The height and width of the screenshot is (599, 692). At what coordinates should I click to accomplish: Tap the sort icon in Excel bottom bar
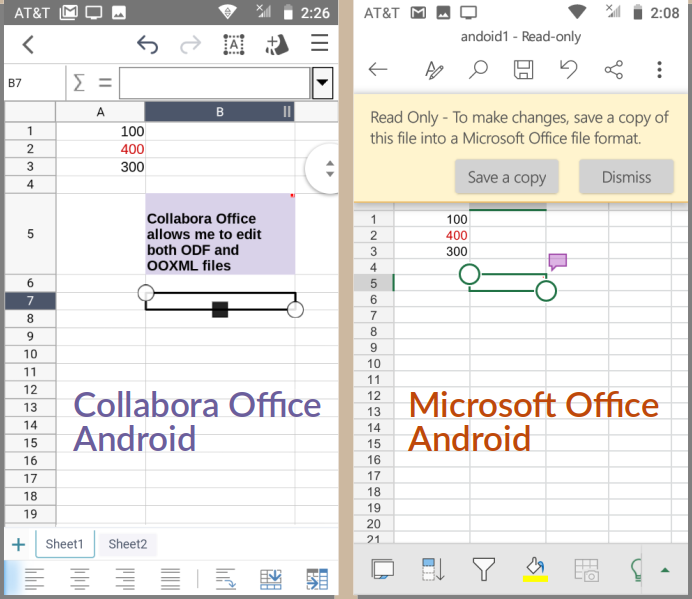tap(433, 569)
